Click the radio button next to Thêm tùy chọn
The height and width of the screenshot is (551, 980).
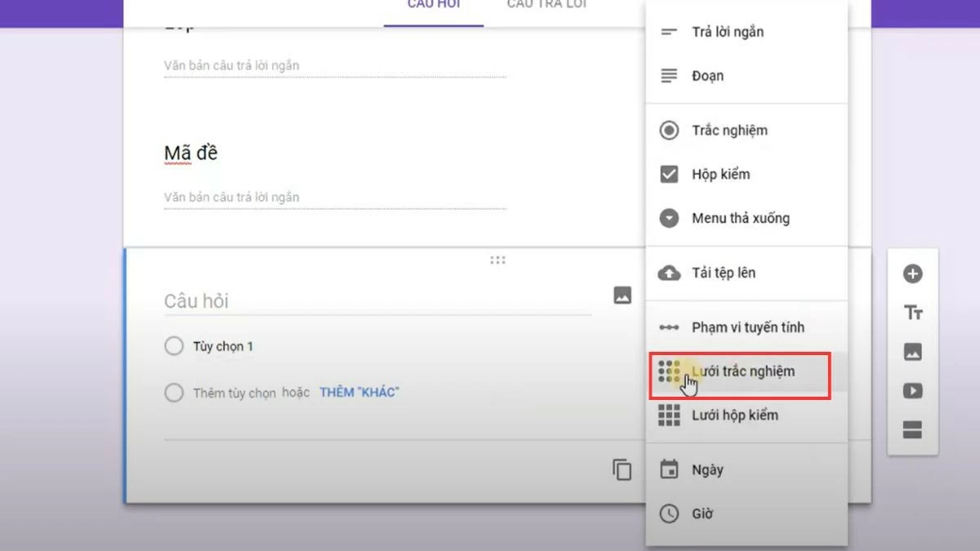point(173,393)
